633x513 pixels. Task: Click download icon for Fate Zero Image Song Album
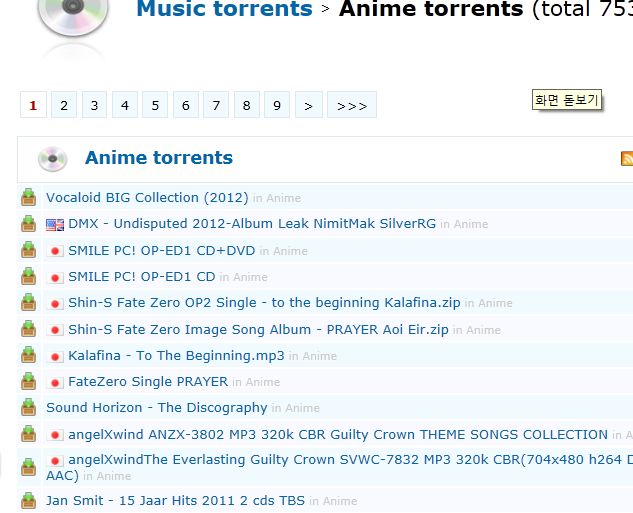coord(28,329)
